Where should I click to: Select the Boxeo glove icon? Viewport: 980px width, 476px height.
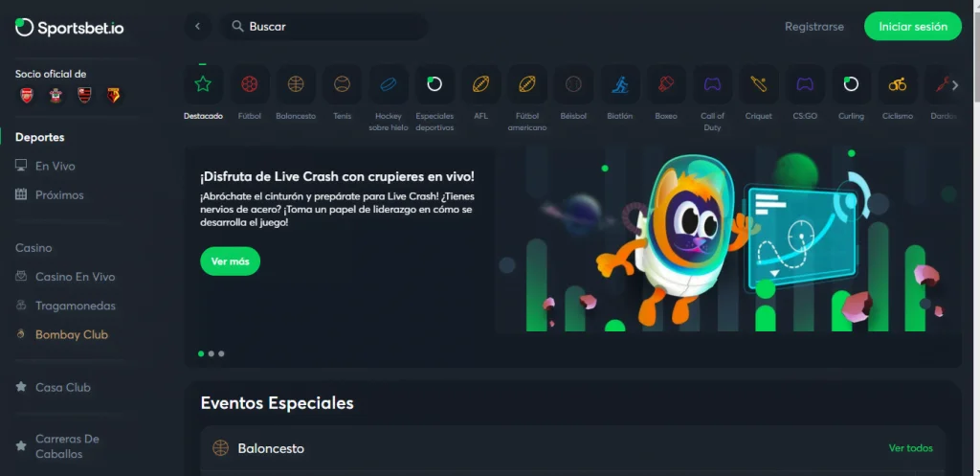pyautogui.click(x=666, y=84)
